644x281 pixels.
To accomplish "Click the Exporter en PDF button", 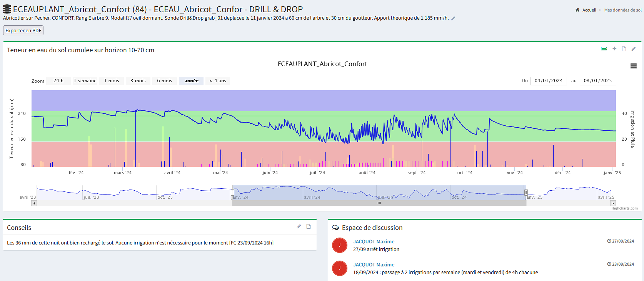I will (x=23, y=30).
